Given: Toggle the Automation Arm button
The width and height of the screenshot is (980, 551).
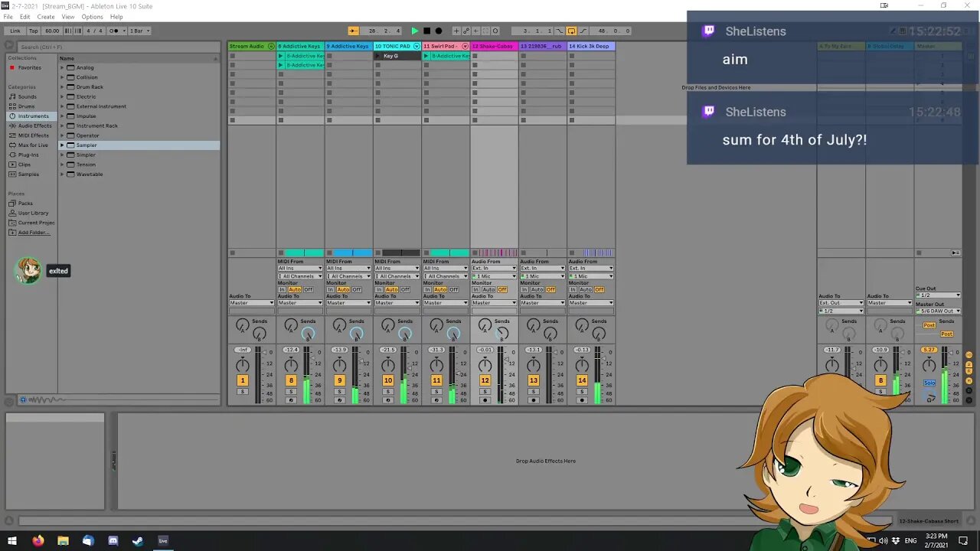Looking at the screenshot, I should click(466, 31).
